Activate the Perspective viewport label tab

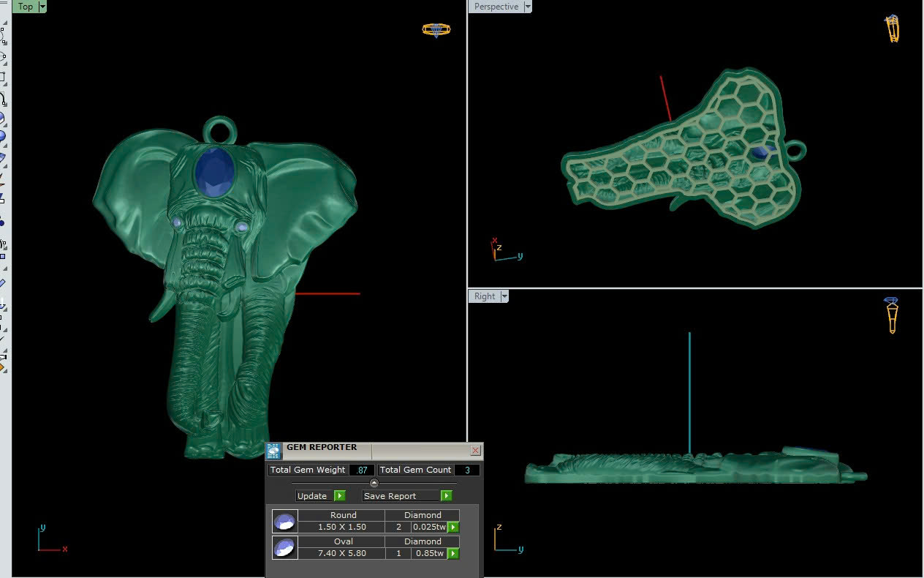pos(496,7)
